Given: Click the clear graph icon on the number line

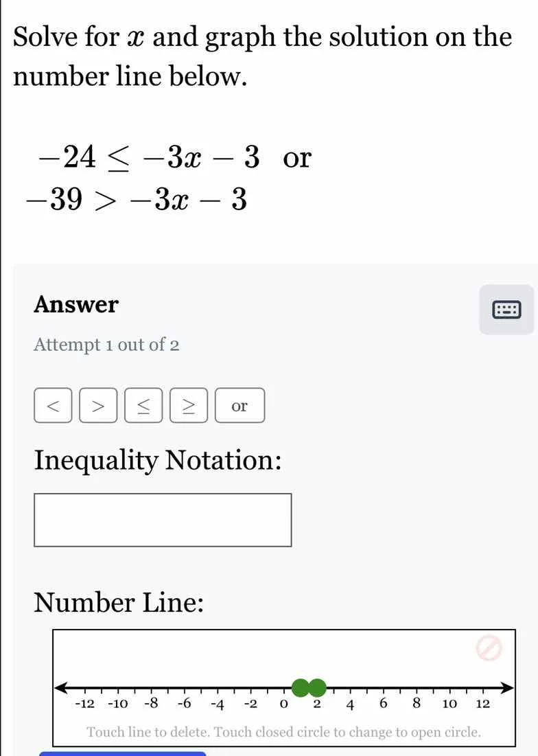Looking at the screenshot, I should tap(487, 648).
